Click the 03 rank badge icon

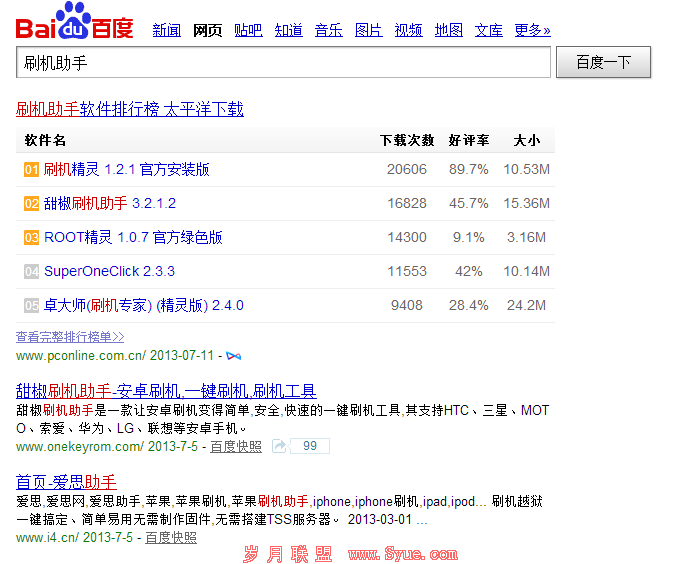point(31,238)
